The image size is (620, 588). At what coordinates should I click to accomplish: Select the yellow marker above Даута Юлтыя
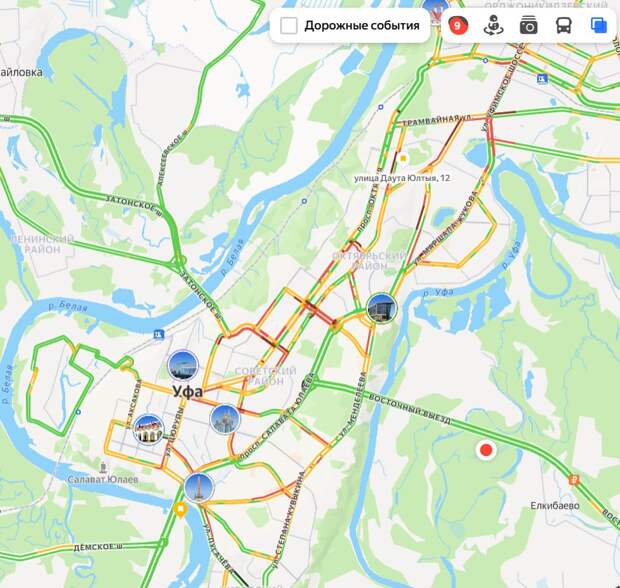[x=403, y=159]
